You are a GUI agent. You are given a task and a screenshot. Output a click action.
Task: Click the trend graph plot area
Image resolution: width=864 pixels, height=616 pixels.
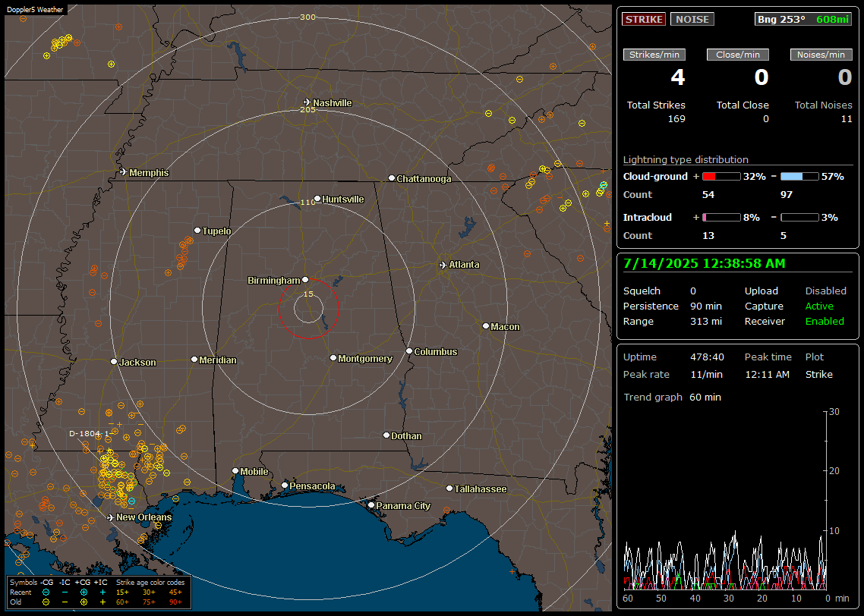[x=724, y=499]
